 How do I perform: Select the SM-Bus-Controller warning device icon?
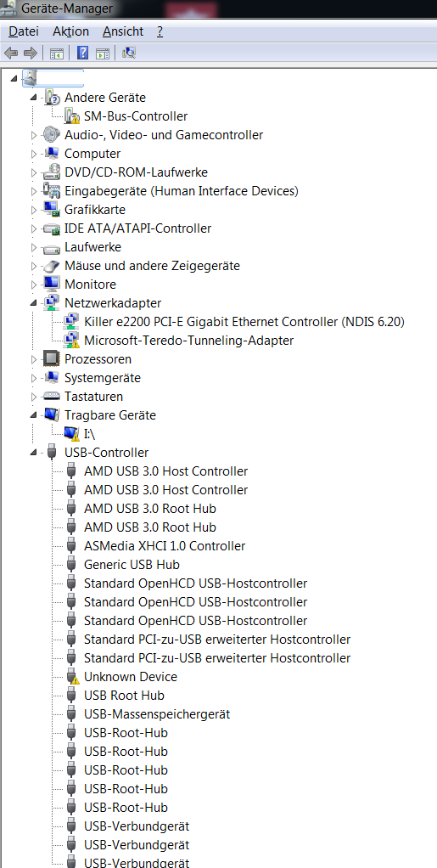pos(72,116)
